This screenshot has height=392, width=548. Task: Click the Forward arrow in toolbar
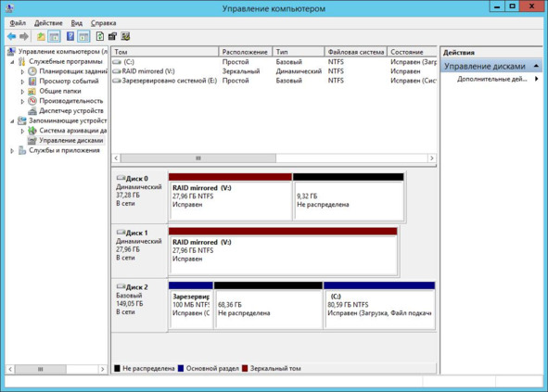pos(24,36)
